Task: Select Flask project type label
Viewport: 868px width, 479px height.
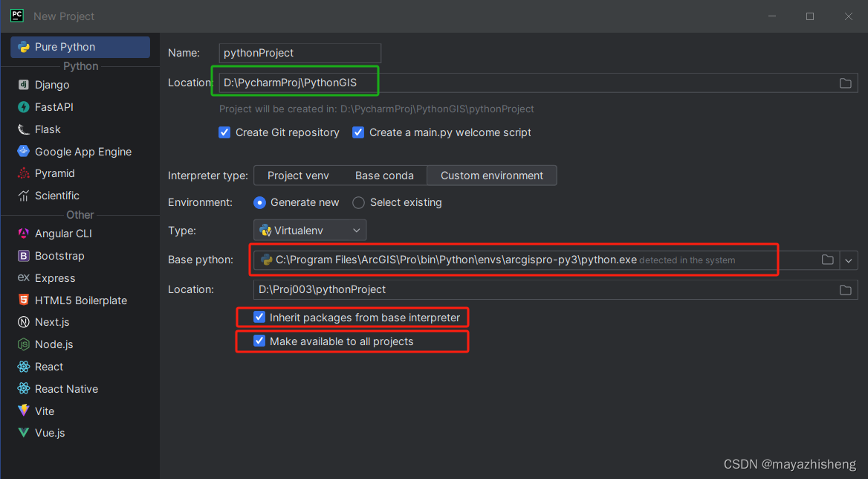Action: tap(48, 129)
